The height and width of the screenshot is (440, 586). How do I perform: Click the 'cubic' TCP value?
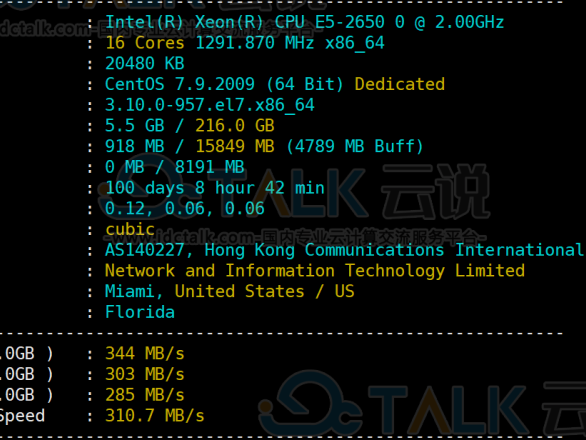130,230
